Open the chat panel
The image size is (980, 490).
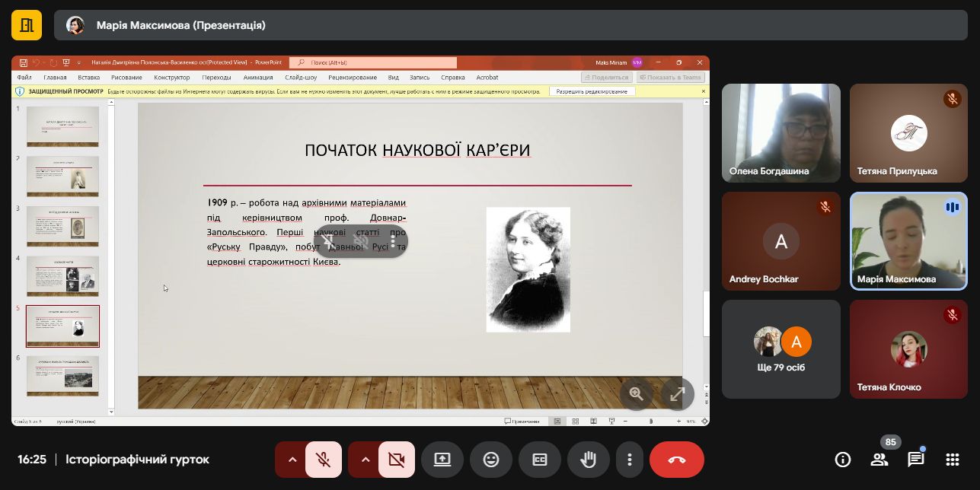click(915, 460)
